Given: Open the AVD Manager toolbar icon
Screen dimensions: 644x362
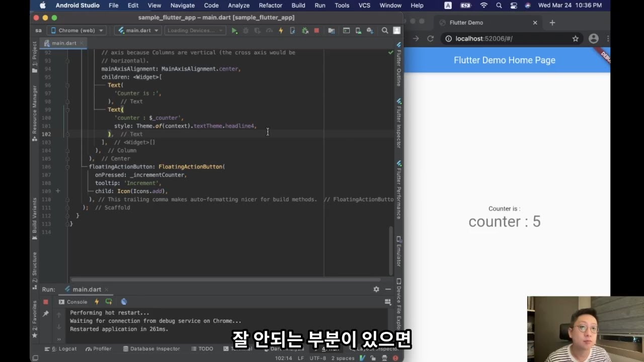Looking at the screenshot, I should pos(358,31).
